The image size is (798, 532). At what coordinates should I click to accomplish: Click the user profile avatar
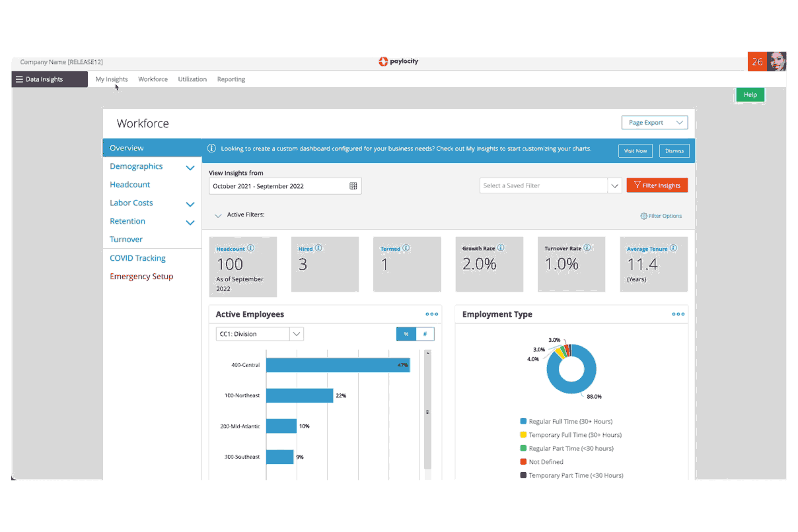tap(777, 61)
